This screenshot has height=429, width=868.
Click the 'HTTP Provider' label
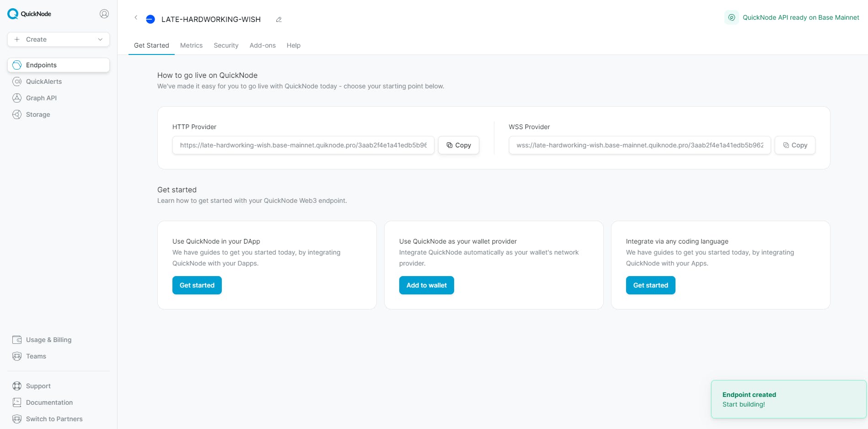(x=194, y=127)
